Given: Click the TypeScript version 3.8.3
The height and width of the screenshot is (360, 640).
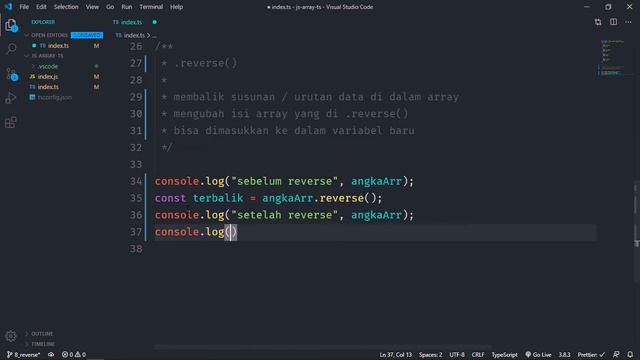Looking at the screenshot, I should coord(564,355).
